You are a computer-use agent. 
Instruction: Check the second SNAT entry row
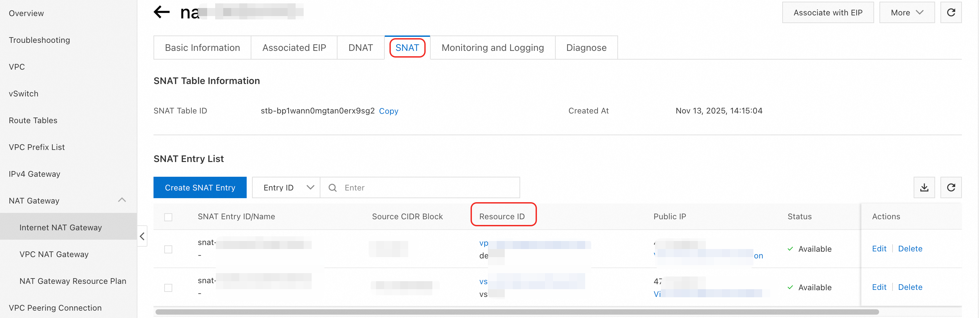[x=168, y=288]
